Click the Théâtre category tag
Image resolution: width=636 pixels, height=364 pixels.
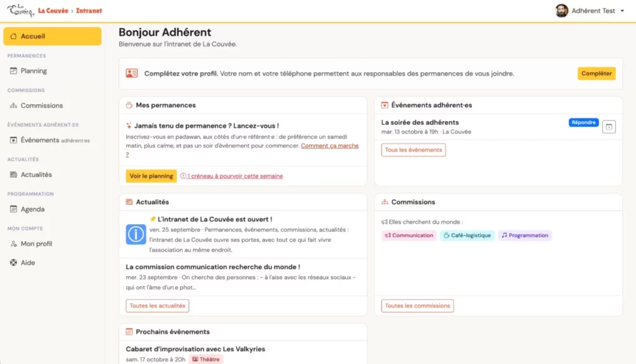tap(206, 359)
